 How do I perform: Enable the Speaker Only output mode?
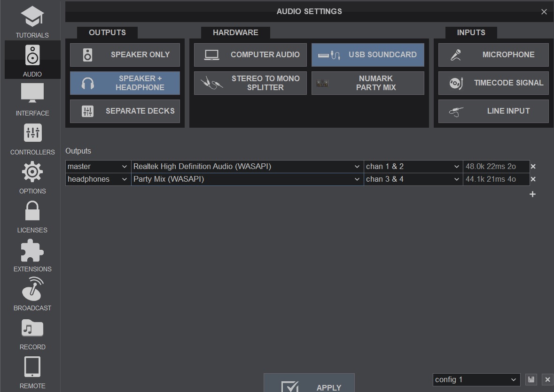point(125,54)
